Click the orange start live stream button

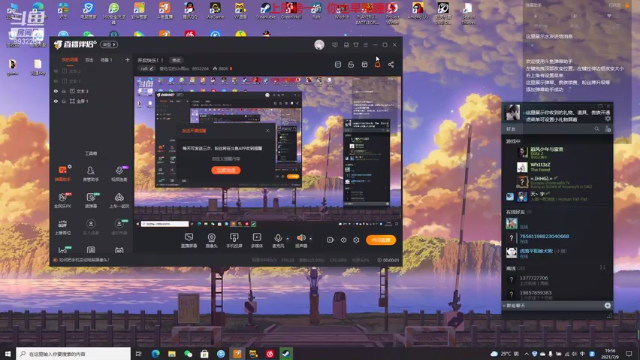(x=381, y=240)
